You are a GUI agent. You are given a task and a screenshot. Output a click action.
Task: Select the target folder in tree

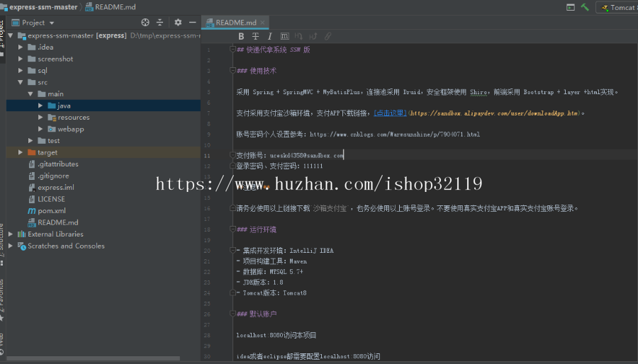(103, 152)
